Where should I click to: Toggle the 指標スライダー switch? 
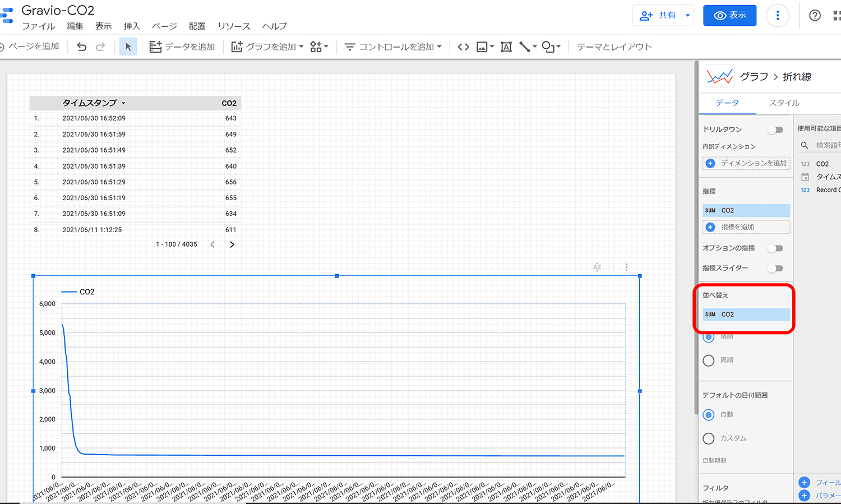(x=776, y=269)
